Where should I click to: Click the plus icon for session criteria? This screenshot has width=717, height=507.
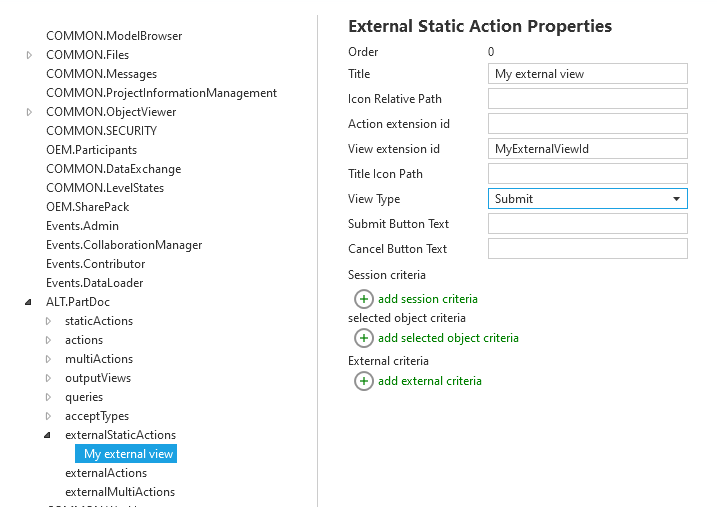364,299
